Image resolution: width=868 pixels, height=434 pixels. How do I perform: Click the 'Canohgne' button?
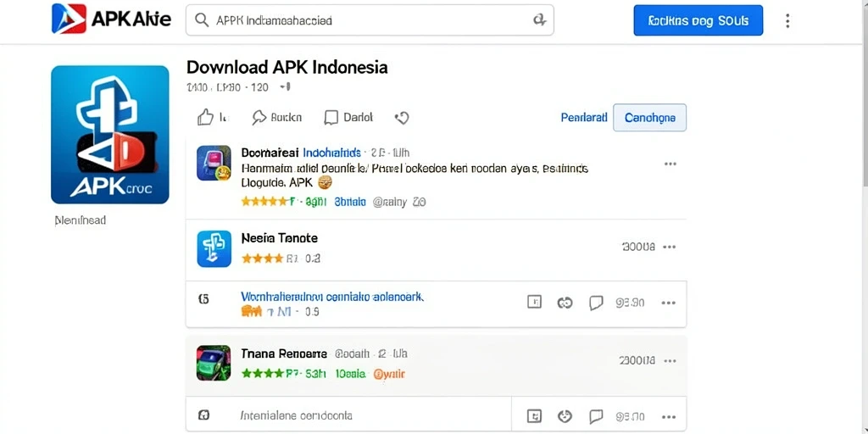coord(650,117)
